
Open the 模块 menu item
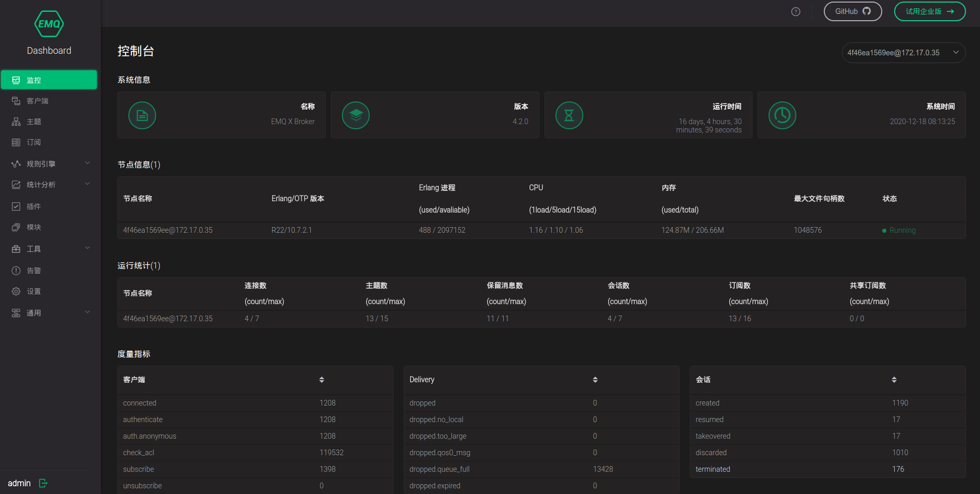coord(49,227)
